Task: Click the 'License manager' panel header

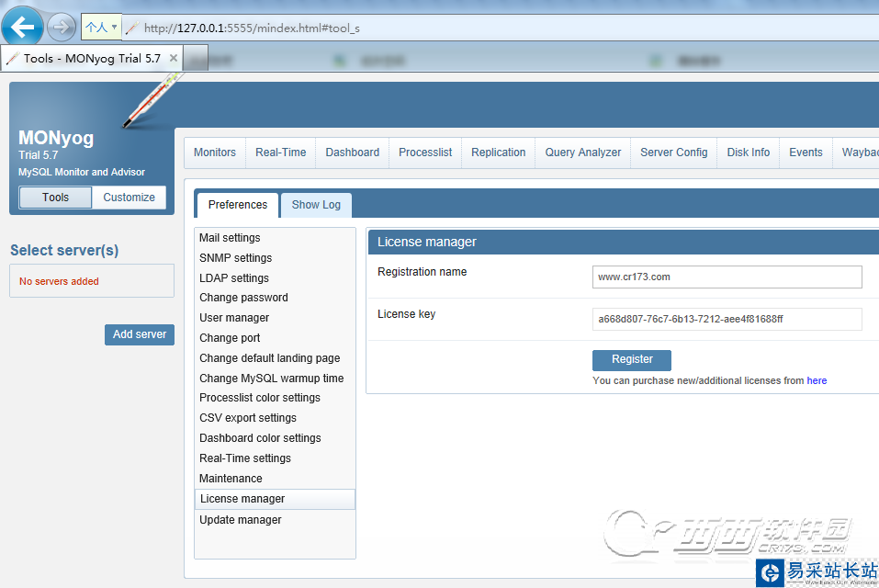Action: (x=624, y=243)
